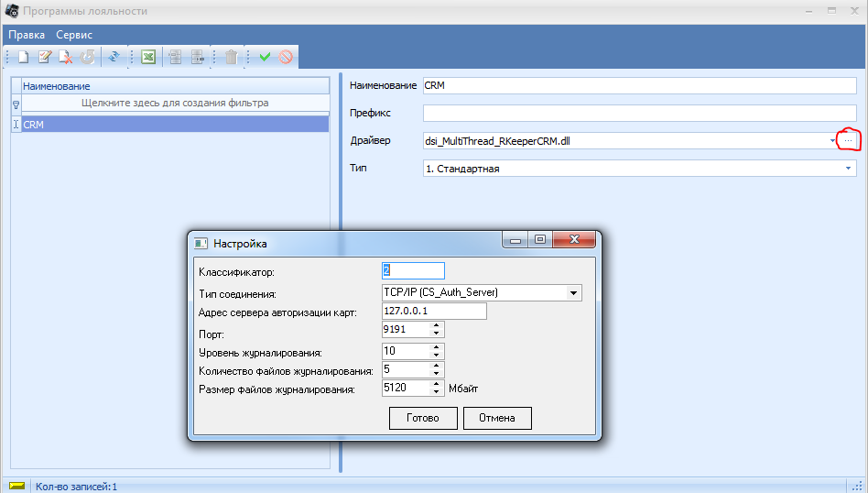Expand the Тип соединения dropdown

(x=573, y=293)
